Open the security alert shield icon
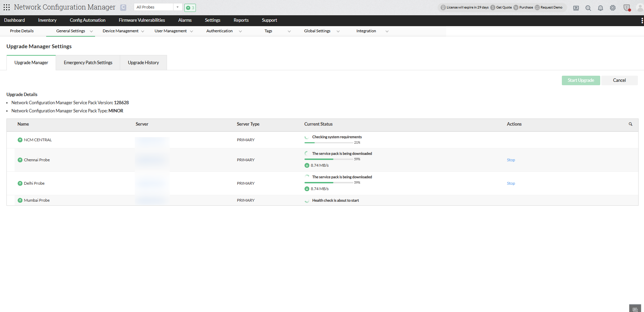The image size is (644, 312). [627, 8]
